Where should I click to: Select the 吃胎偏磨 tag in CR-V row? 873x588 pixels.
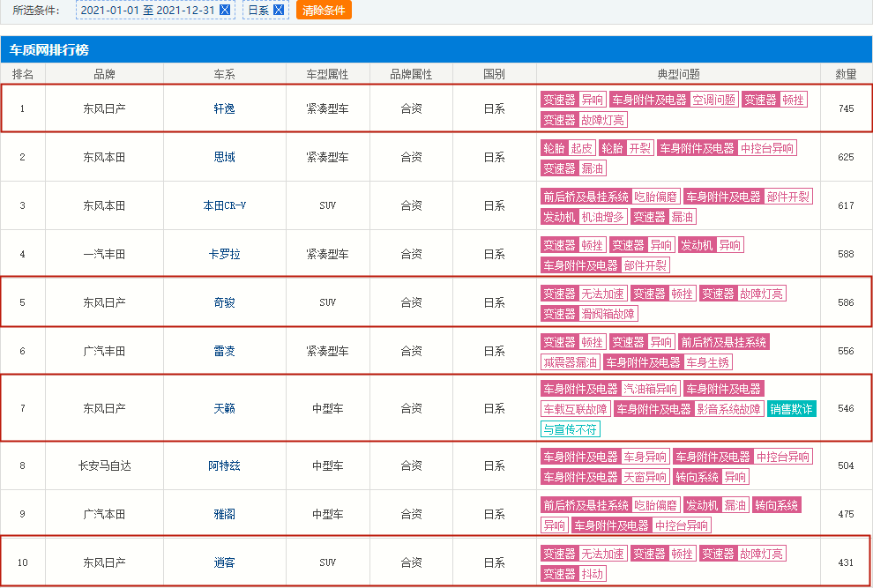pyautogui.click(x=655, y=197)
